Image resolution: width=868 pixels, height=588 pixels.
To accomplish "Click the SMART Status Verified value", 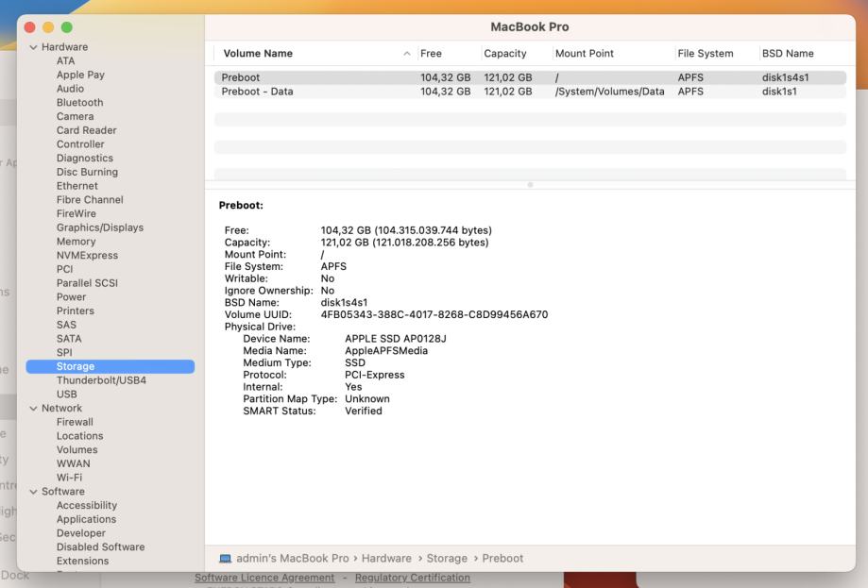I will click(363, 411).
